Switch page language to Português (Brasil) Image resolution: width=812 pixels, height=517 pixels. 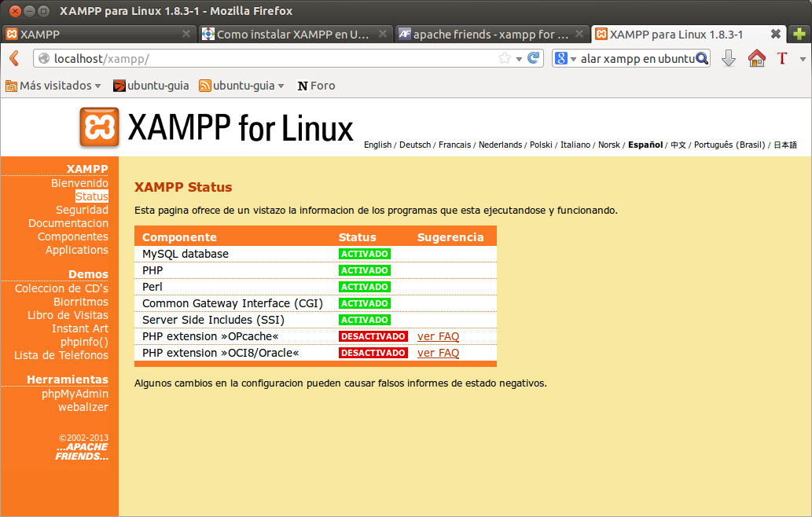[729, 145]
